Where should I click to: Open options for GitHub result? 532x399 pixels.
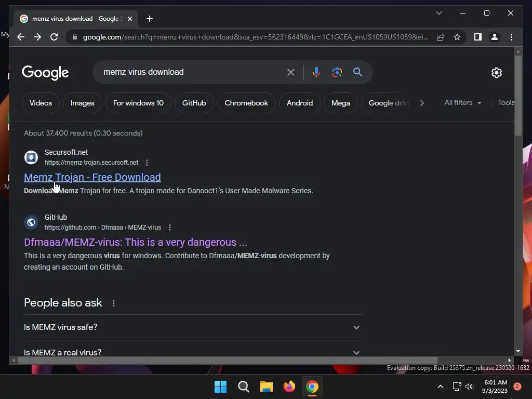[x=170, y=228]
